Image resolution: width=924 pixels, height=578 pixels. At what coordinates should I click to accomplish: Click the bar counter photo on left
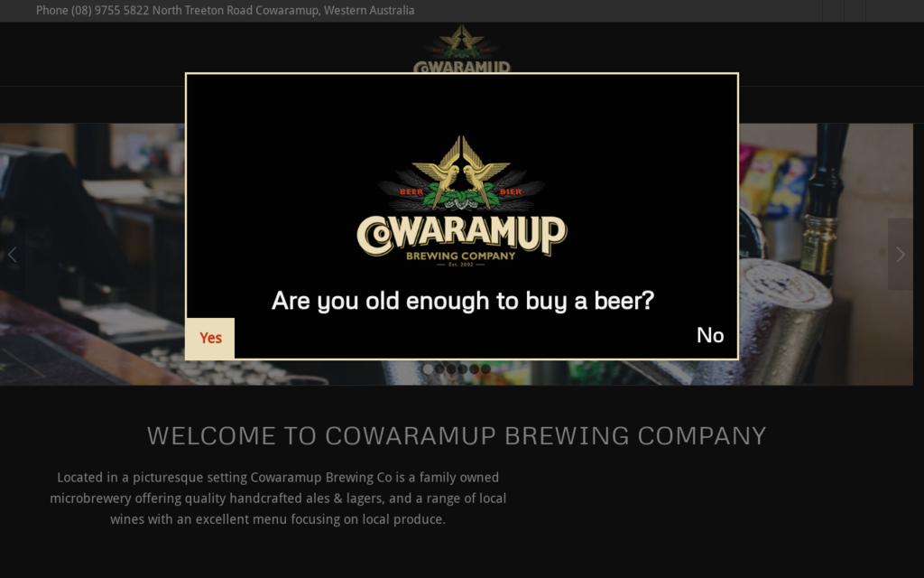pyautogui.click(x=93, y=254)
